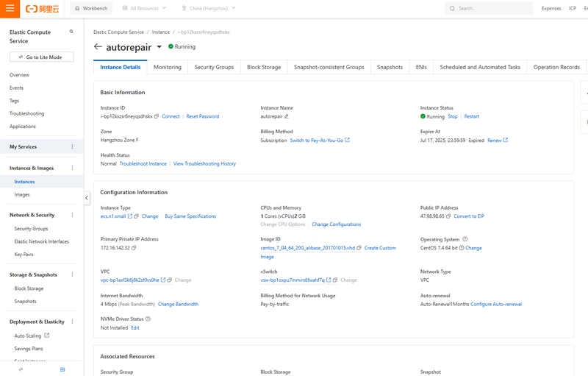Open the Scheduled and Automated Tasks tab
This screenshot has width=588, height=376.
pyautogui.click(x=480, y=67)
